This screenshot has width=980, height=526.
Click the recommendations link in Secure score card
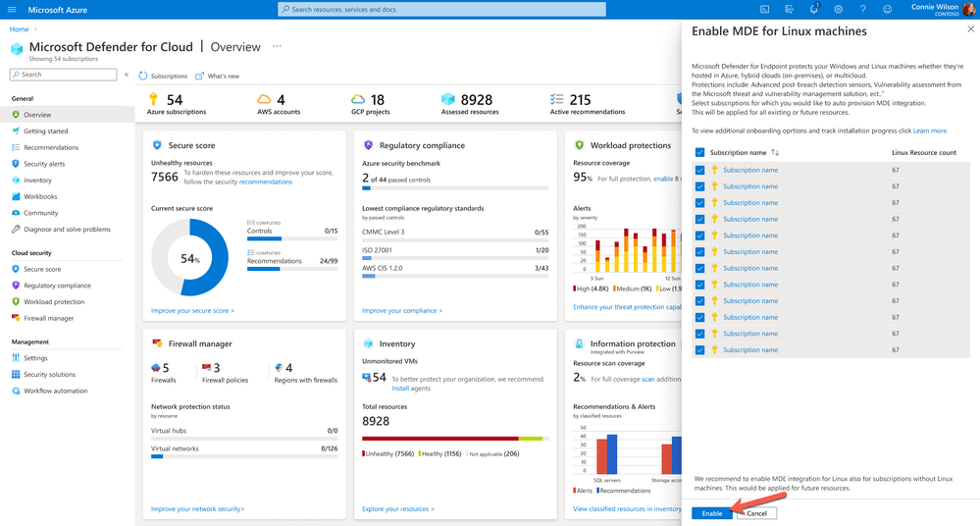[266, 182]
